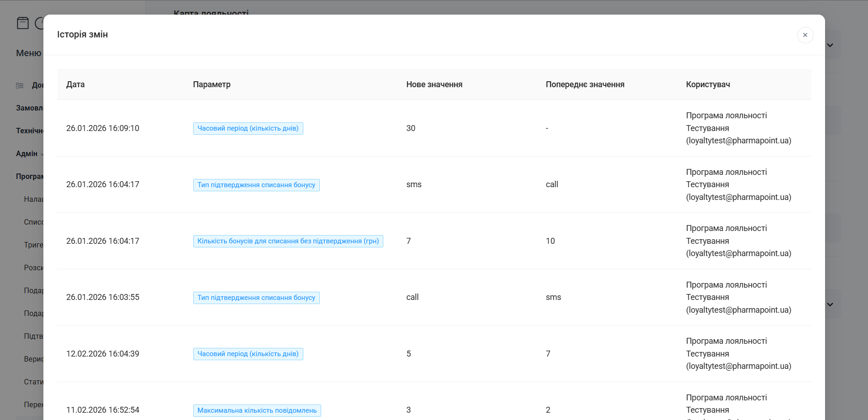Click the partially hidden round icon beside box icon
Image resolution: width=868 pixels, height=420 pixels.
click(39, 23)
